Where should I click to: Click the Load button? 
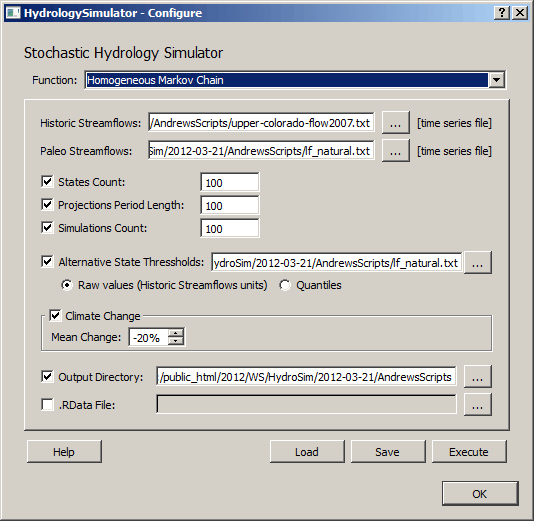click(x=307, y=452)
